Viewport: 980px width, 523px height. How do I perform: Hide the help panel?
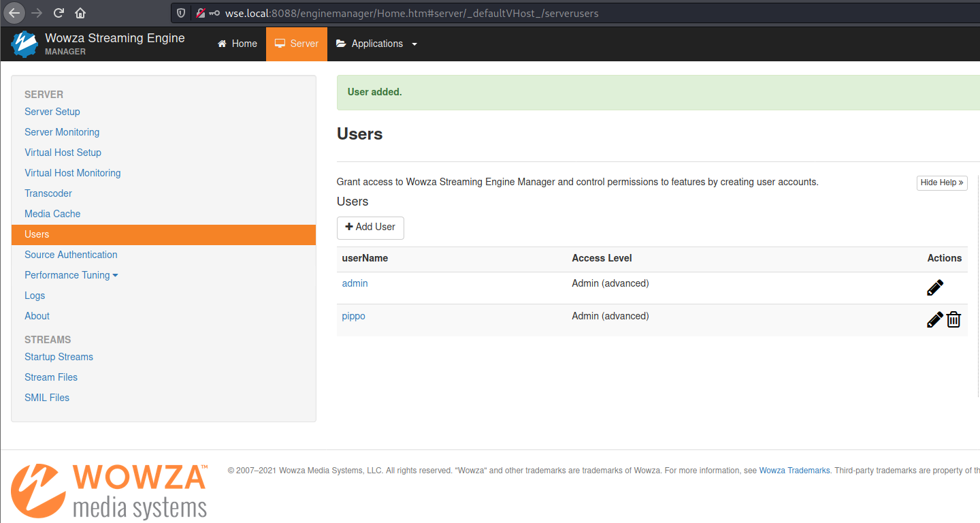[942, 183]
